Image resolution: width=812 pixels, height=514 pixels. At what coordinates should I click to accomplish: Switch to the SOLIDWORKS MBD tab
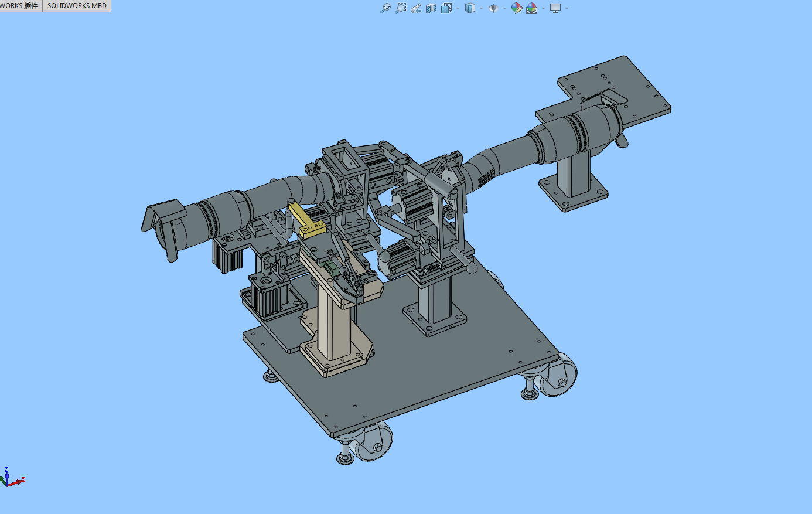[77, 6]
